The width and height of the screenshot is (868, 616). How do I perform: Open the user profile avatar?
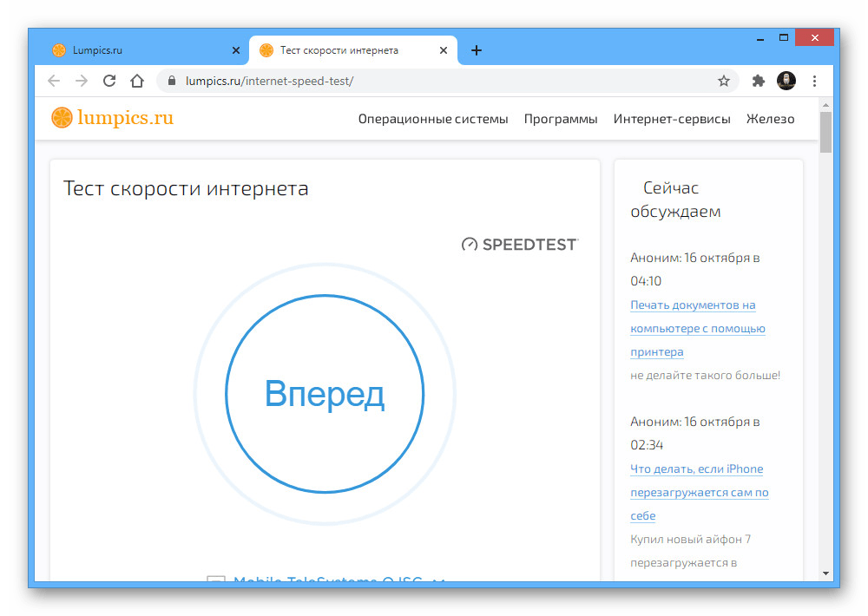pos(786,81)
